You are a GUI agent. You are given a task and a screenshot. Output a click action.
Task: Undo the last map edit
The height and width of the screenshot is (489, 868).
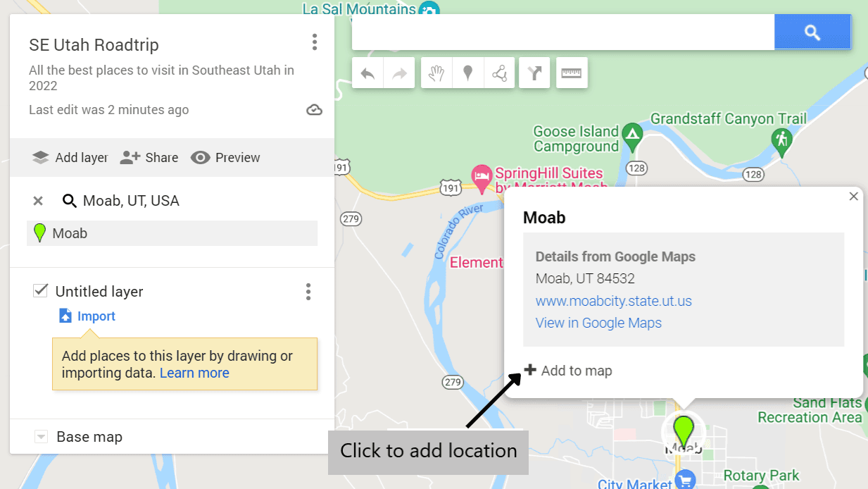click(x=367, y=73)
